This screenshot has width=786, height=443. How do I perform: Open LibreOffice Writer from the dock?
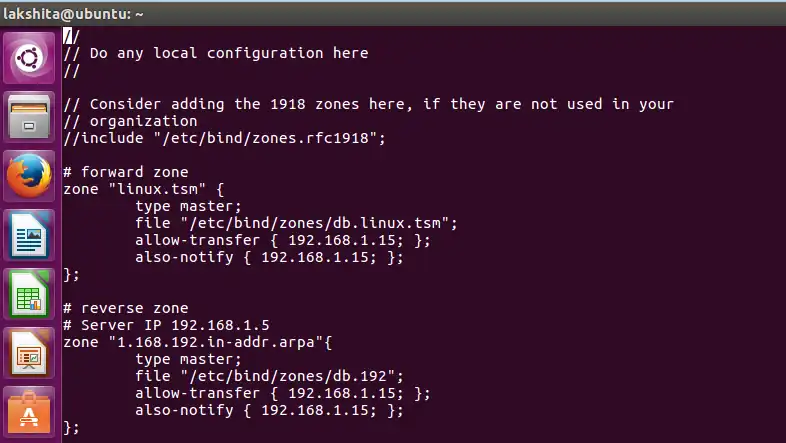29,236
